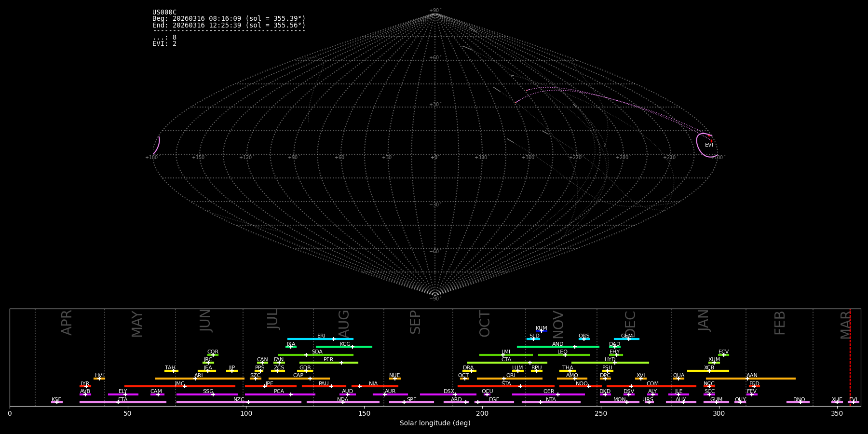Click the KCG shower label
Screen dimensions: 868x434
(345, 344)
